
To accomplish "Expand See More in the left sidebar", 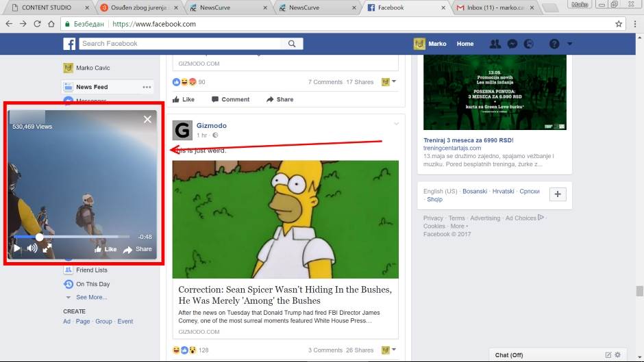I will (91, 297).
